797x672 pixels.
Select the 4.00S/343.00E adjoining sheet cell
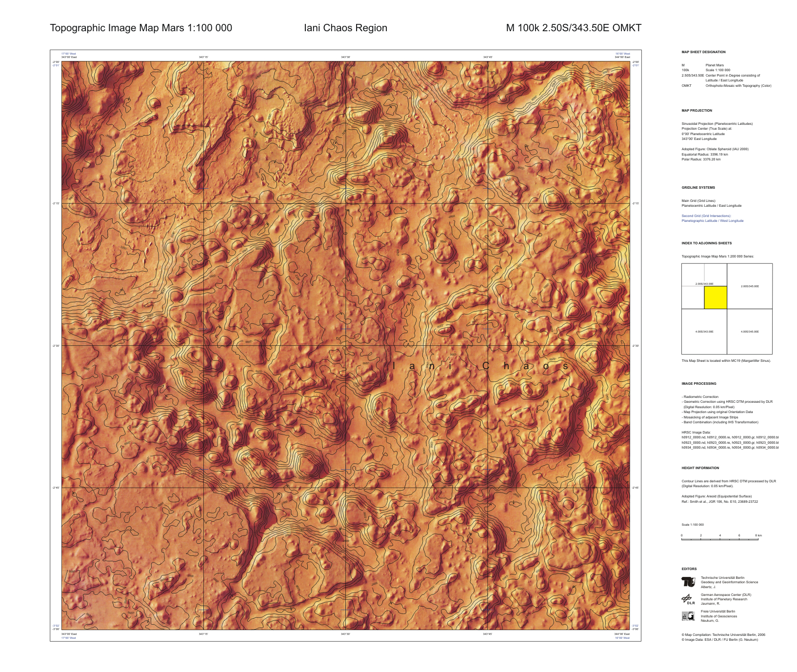click(704, 332)
